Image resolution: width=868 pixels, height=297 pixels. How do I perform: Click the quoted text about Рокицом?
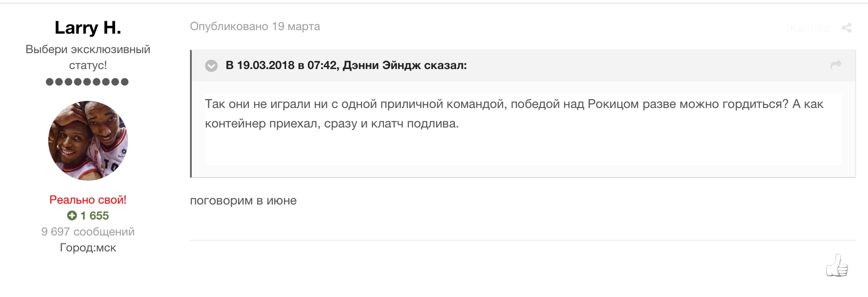point(514,114)
